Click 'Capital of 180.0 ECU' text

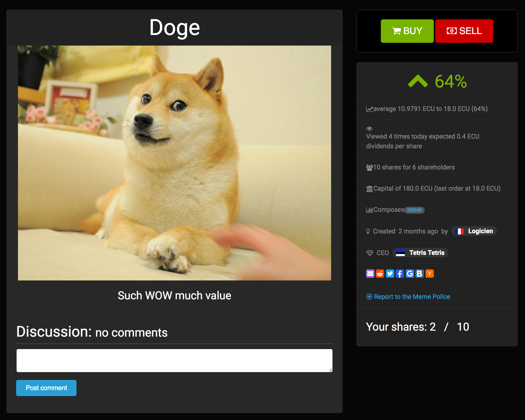tap(437, 188)
